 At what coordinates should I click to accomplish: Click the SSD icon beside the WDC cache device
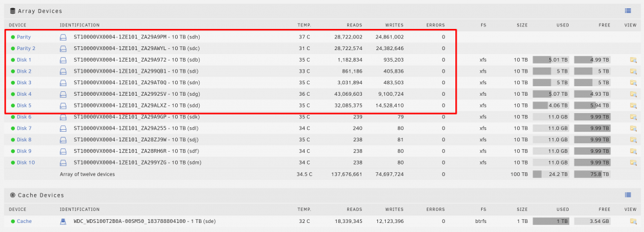63,221
